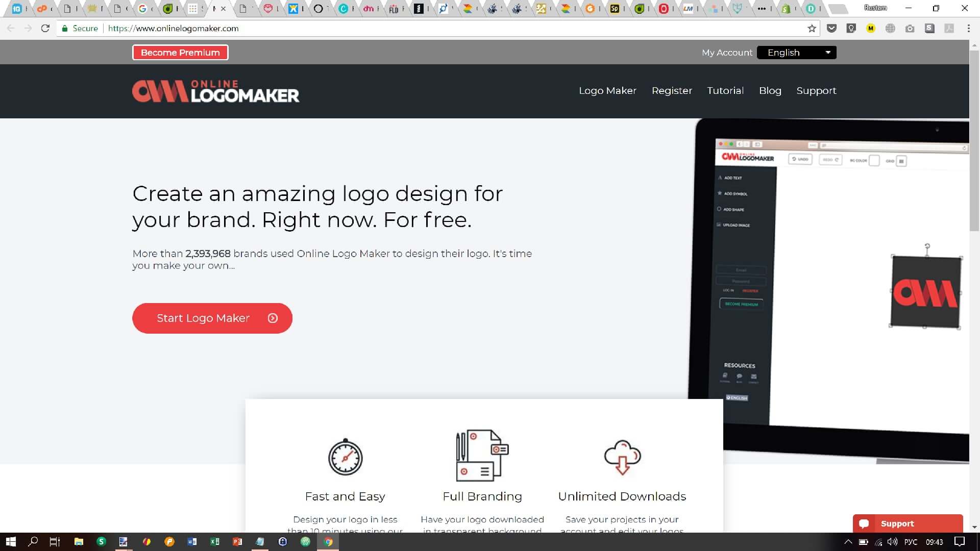This screenshot has height=551, width=980.
Task: Open Chrome three-dot menu
Action: click(968, 29)
